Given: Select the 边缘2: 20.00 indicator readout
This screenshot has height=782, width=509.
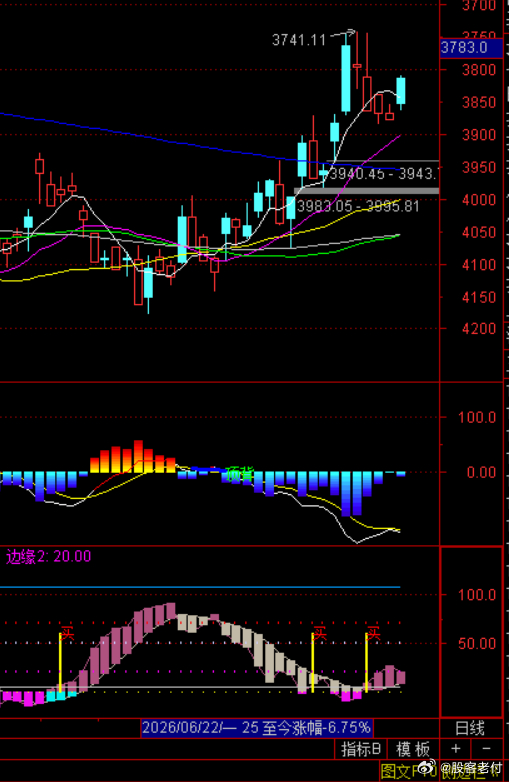Looking at the screenshot, I should [x=48, y=557].
